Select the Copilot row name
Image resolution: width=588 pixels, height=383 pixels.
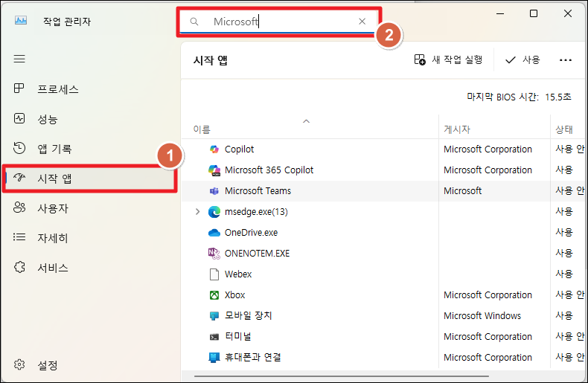coord(239,149)
